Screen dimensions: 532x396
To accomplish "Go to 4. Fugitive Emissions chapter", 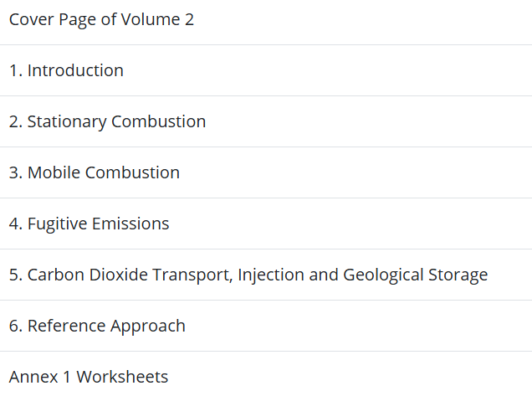I will 89,224.
